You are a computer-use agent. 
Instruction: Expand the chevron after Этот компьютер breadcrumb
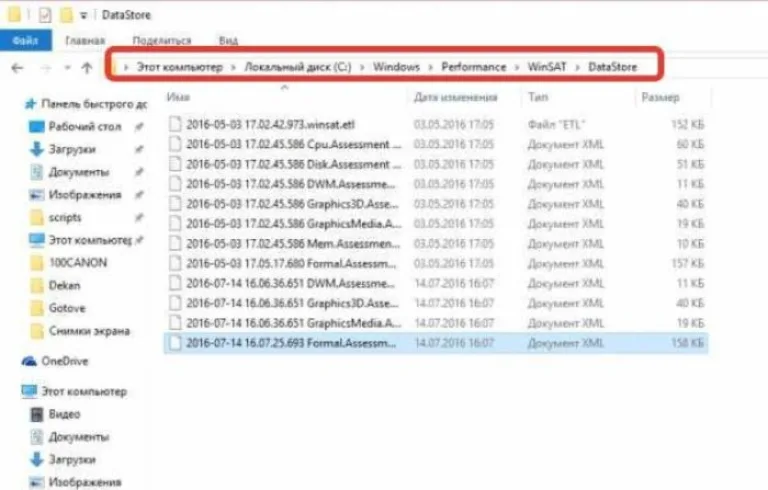[x=234, y=67]
